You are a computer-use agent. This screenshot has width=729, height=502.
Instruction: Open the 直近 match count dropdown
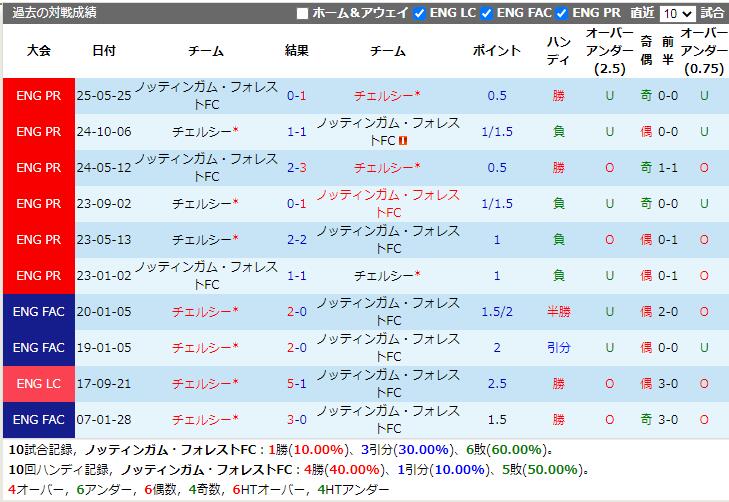tap(677, 13)
